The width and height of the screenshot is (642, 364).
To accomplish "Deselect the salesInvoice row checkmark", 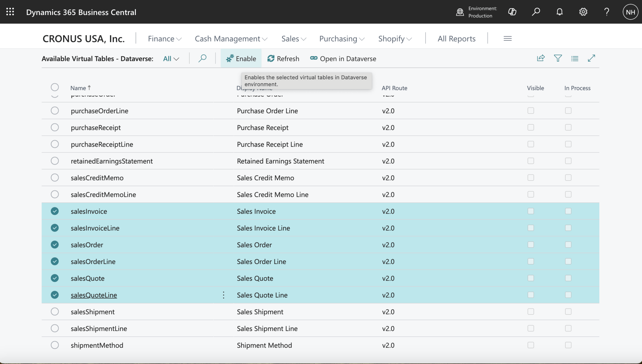I will [x=55, y=211].
